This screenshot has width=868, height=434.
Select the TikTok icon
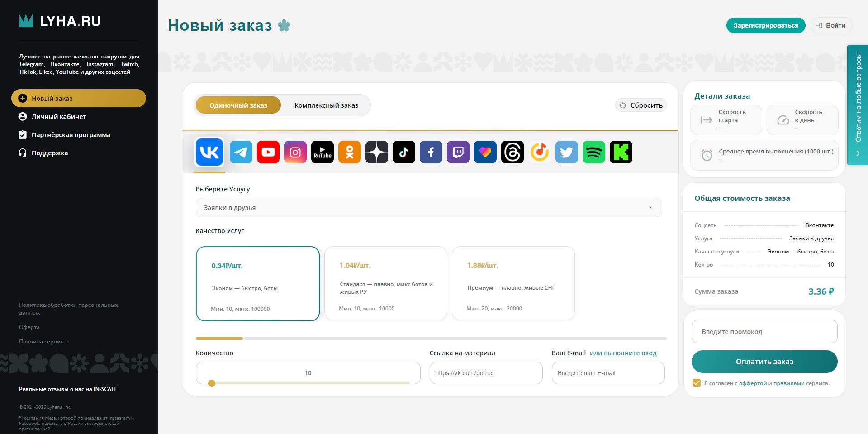(404, 152)
